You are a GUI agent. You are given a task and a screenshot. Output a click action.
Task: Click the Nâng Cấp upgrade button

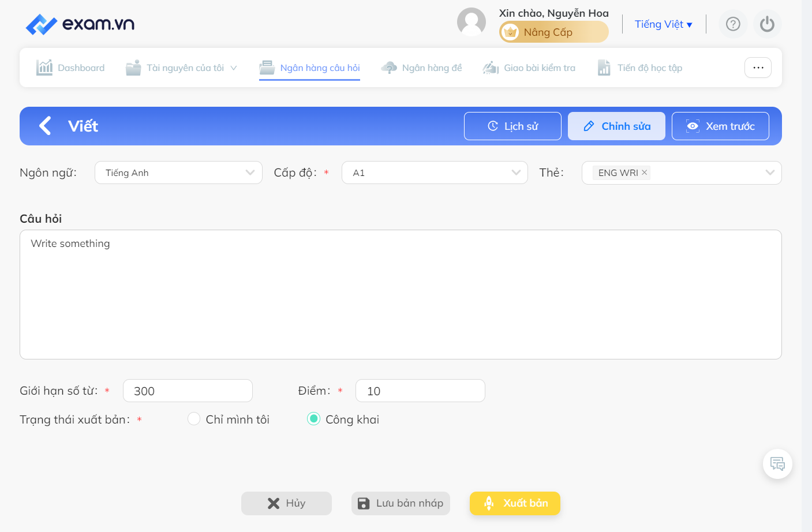tap(554, 32)
